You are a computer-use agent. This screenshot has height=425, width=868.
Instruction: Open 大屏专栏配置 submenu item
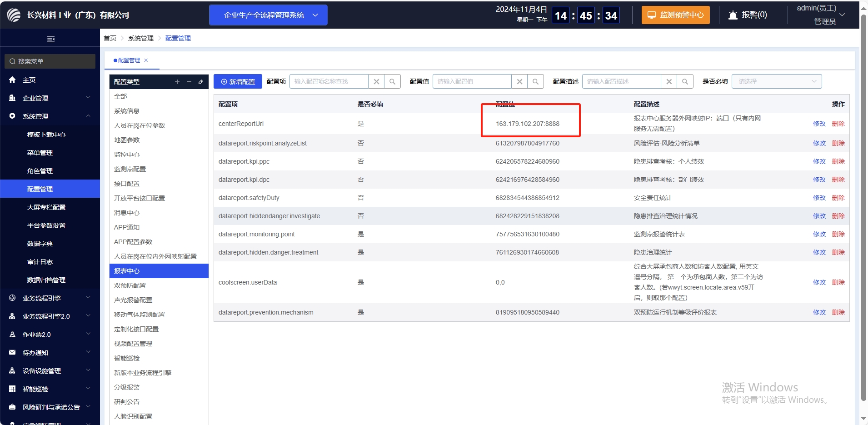coord(50,207)
